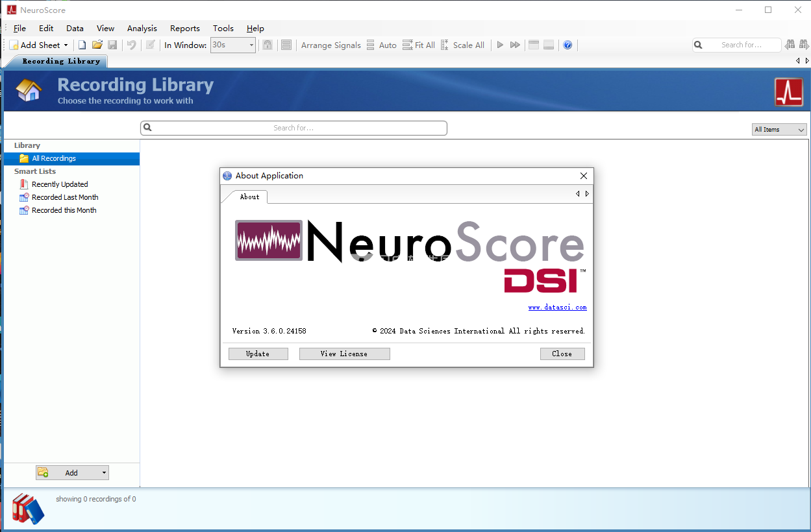Open the Help menu
The width and height of the screenshot is (811, 532).
[255, 28]
